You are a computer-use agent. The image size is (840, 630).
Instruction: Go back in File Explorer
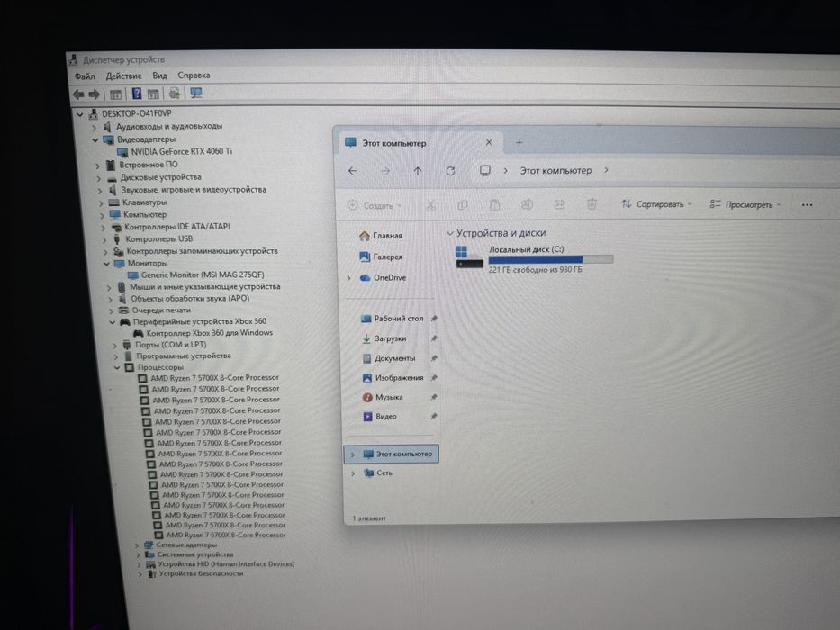[353, 171]
